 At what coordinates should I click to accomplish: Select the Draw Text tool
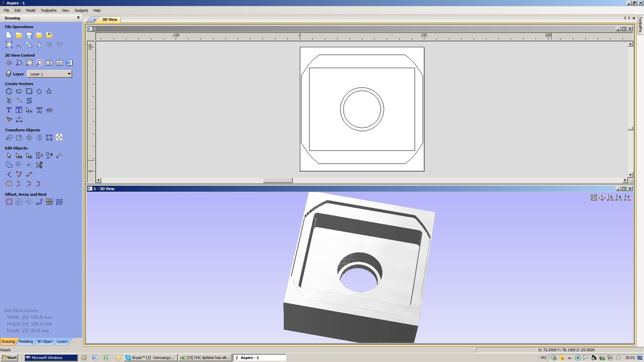(x=9, y=110)
